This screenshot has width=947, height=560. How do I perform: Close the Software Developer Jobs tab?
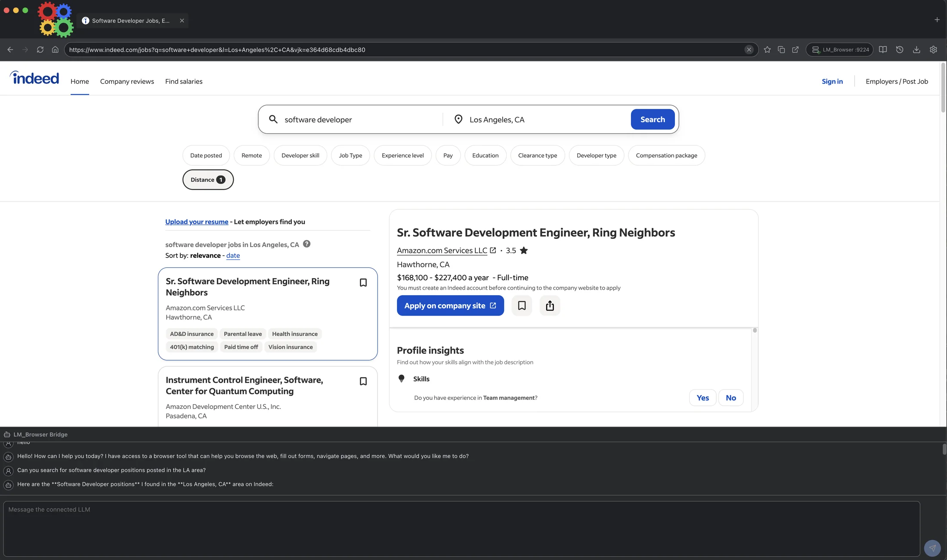tap(182, 21)
